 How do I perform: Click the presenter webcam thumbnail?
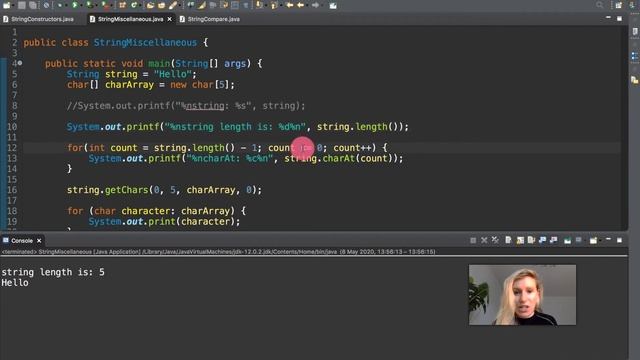click(x=522, y=295)
